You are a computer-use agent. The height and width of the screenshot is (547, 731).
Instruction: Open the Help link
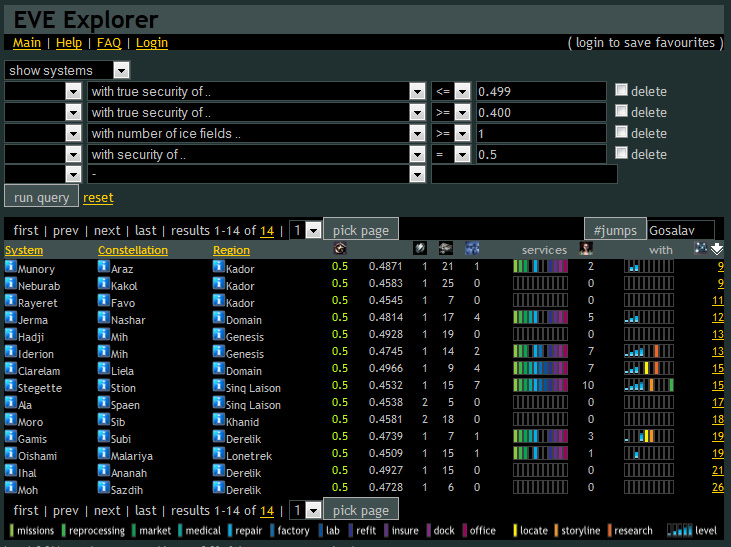pos(69,43)
